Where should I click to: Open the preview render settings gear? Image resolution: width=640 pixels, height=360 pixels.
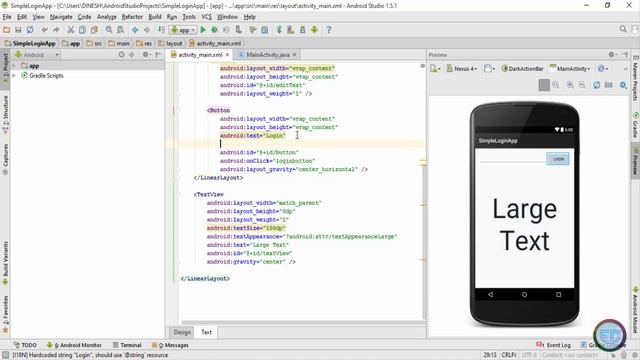click(623, 85)
